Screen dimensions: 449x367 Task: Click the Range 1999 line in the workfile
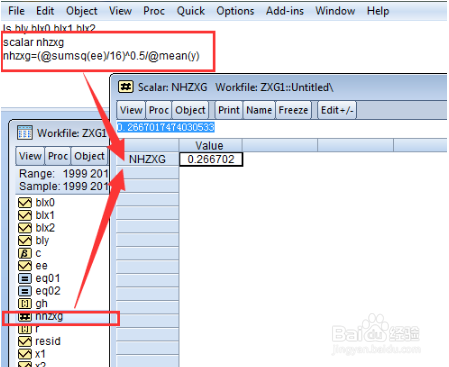tap(63, 174)
